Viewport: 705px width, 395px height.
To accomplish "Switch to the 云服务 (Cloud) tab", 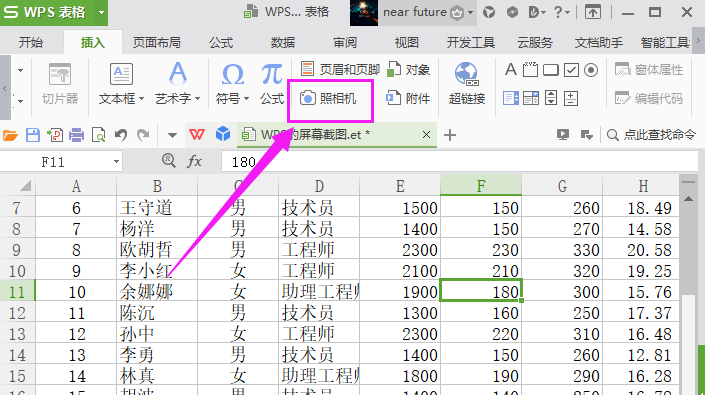I will 535,42.
